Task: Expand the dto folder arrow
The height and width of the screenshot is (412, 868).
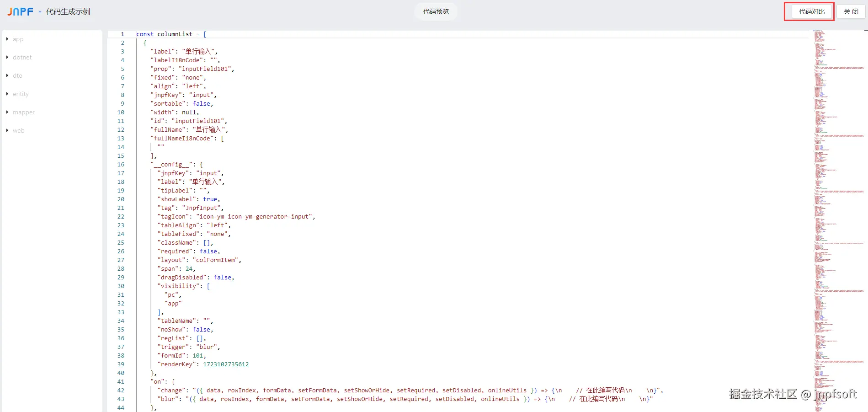Action: 7,75
